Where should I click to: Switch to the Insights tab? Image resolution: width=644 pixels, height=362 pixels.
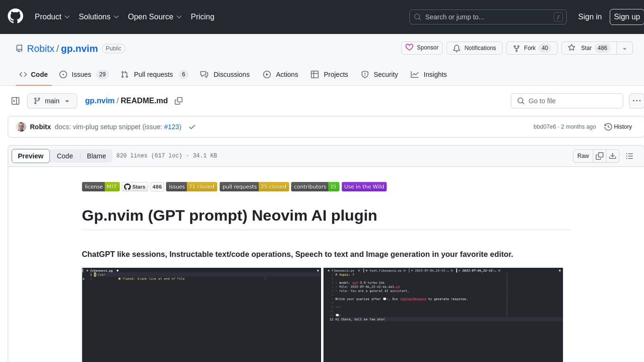429,74
